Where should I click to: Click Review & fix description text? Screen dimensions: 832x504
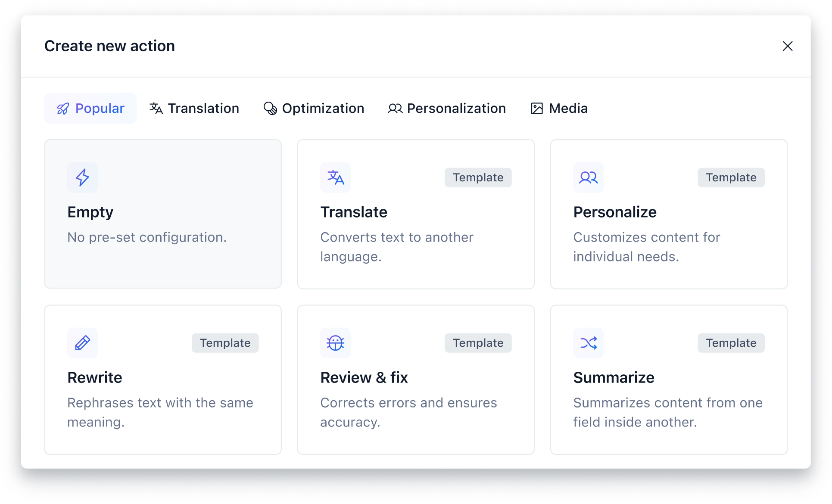coord(408,412)
